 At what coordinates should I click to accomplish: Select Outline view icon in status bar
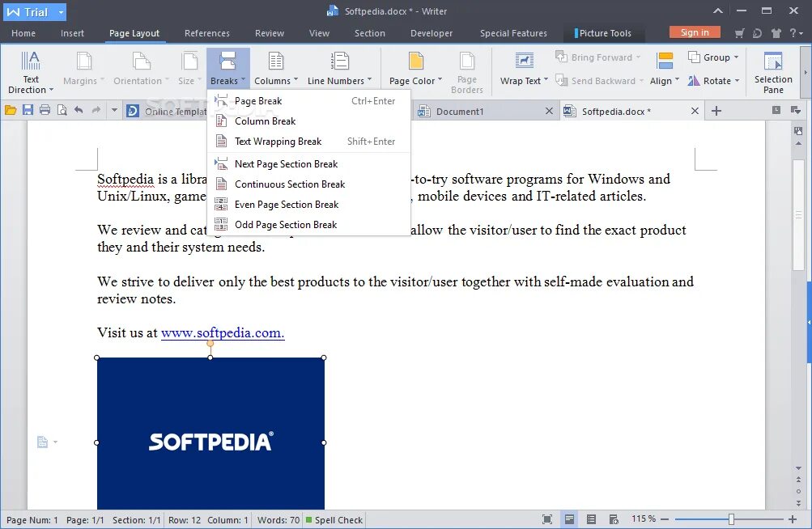pyautogui.click(x=592, y=519)
